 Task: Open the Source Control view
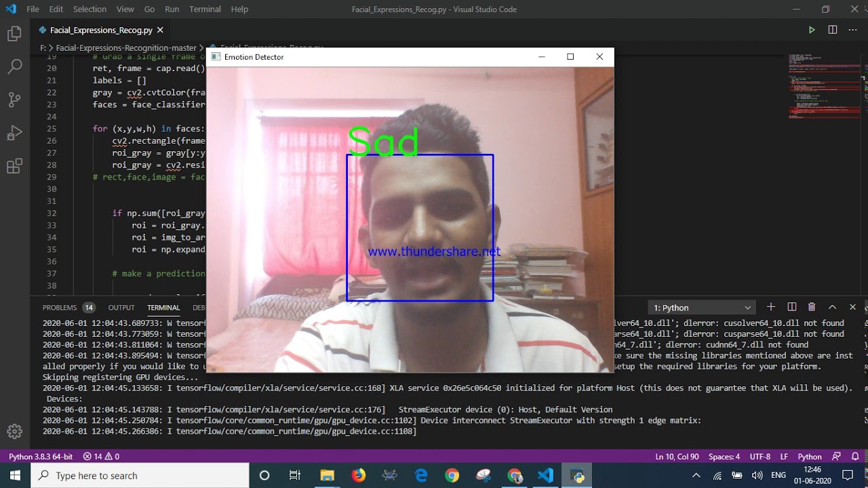(x=14, y=100)
